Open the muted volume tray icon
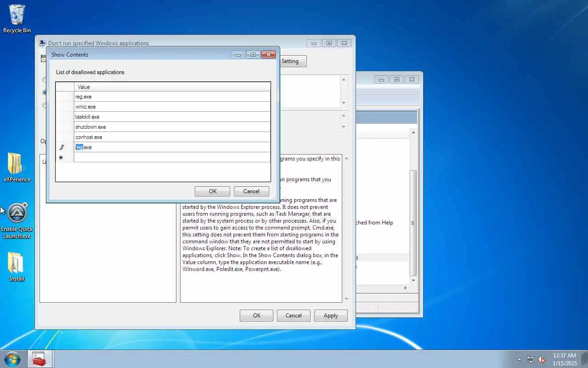Screen dimensions: 588x368 542,359
